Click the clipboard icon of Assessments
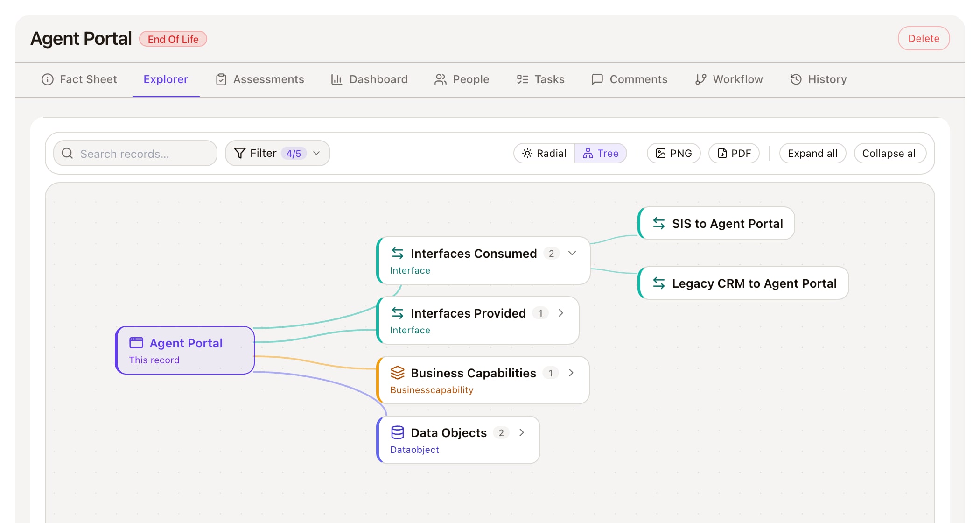Viewport: 980px width, 523px height. [x=221, y=79]
